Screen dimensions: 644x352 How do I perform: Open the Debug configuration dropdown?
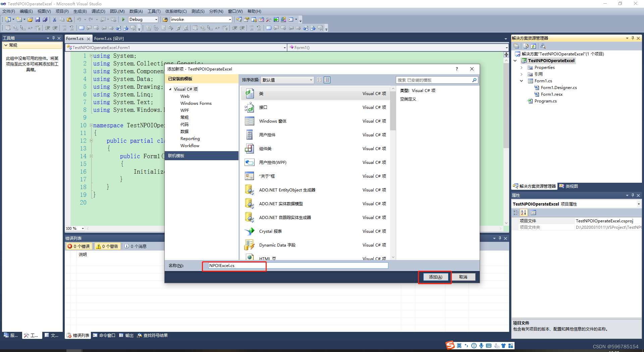coord(156,19)
